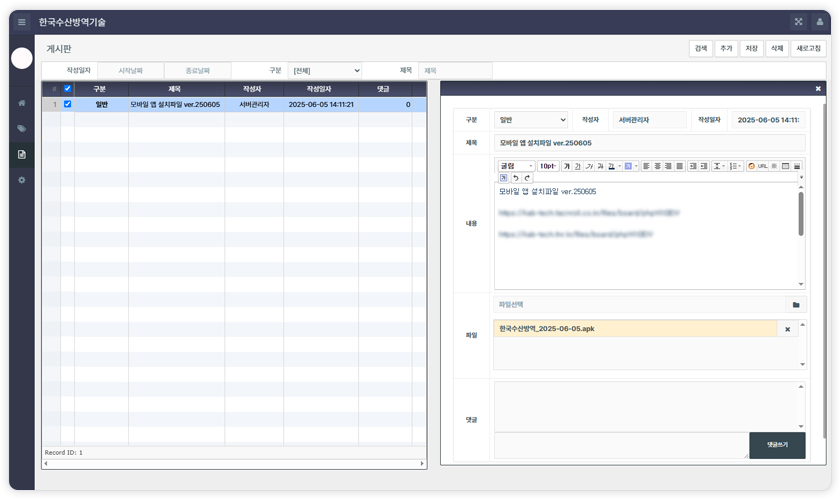This screenshot has height=500, width=840.
Task: Uncheck the row 1 checkbox
Action: click(x=68, y=104)
